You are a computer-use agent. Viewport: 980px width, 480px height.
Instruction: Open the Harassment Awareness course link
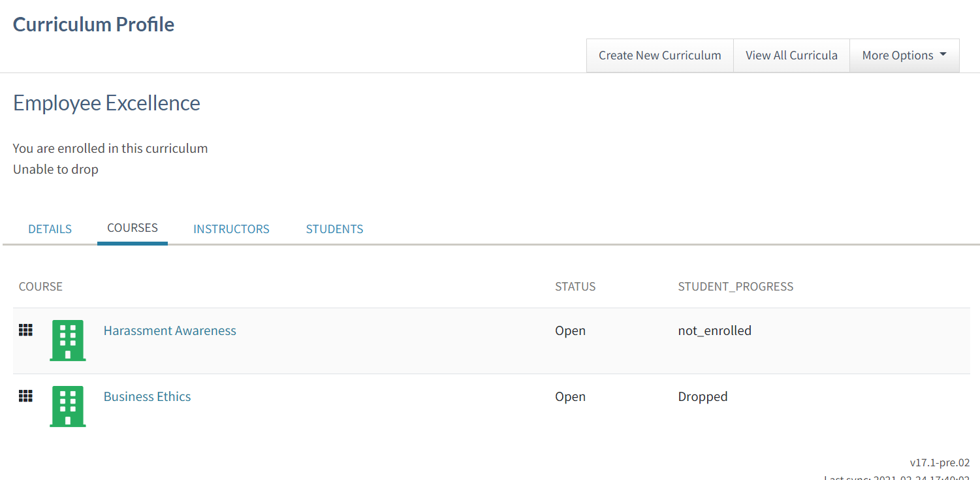tap(170, 330)
